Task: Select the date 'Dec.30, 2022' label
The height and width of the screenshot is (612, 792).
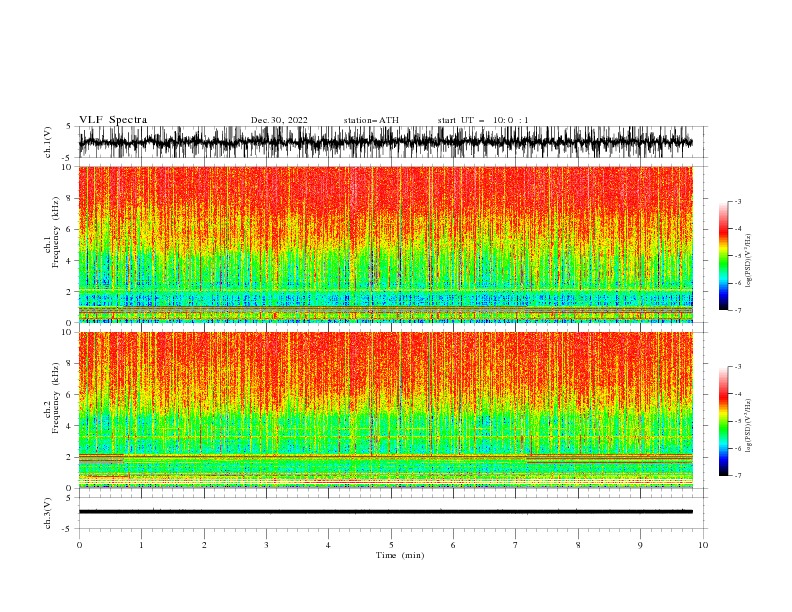Action: (x=279, y=120)
